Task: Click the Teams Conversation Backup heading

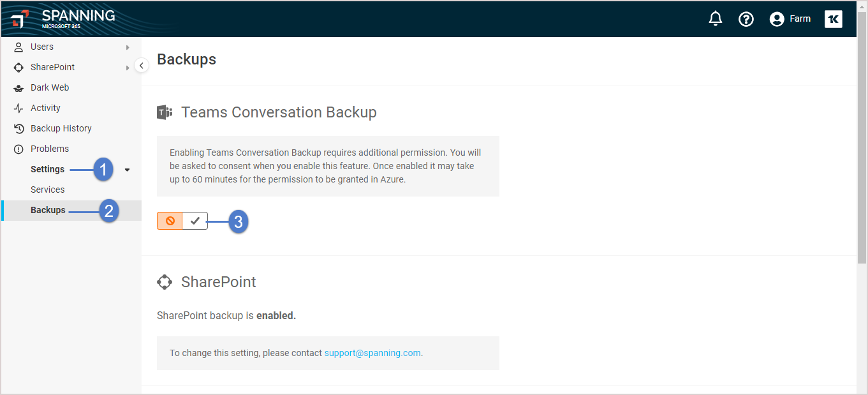Action: pyautogui.click(x=279, y=112)
